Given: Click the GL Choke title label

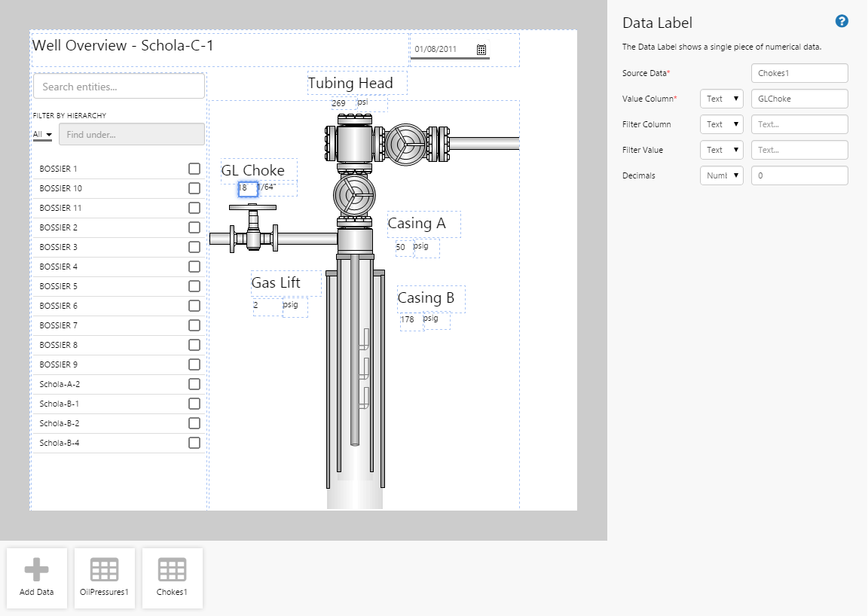Looking at the screenshot, I should pyautogui.click(x=253, y=171).
